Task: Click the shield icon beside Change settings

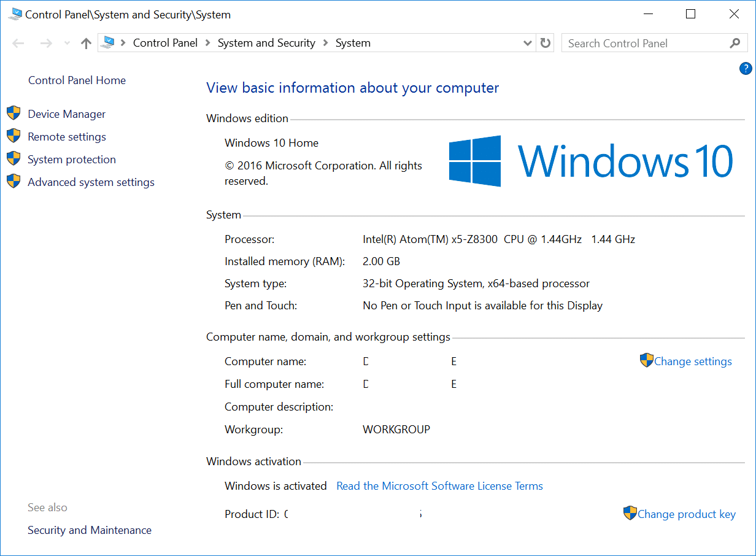Action: (646, 360)
